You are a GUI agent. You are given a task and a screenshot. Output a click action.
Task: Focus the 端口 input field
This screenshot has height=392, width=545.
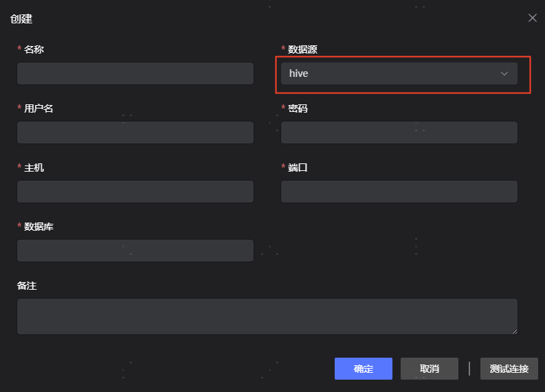tap(399, 192)
